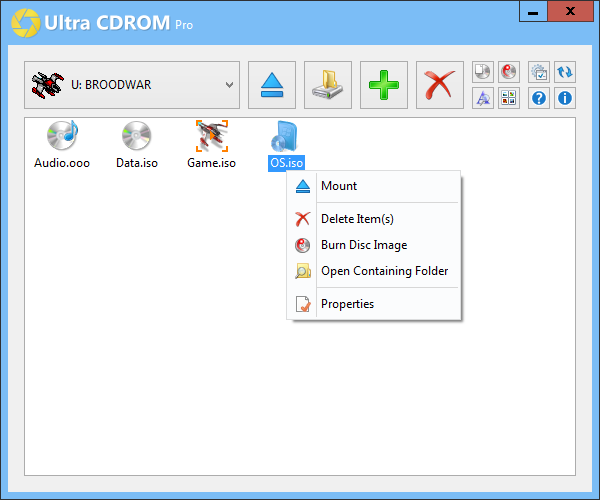Click the blue info about icon
The height and width of the screenshot is (500, 600).
pyautogui.click(x=565, y=98)
